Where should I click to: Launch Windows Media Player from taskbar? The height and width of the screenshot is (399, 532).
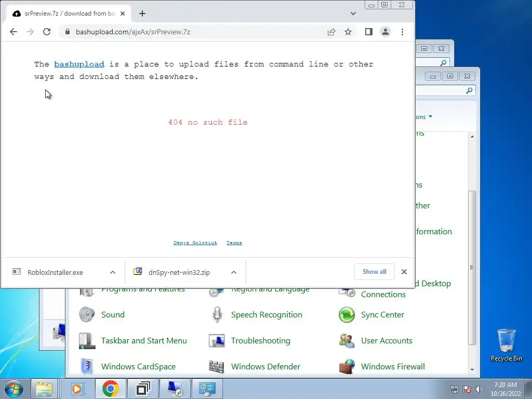tap(78, 389)
